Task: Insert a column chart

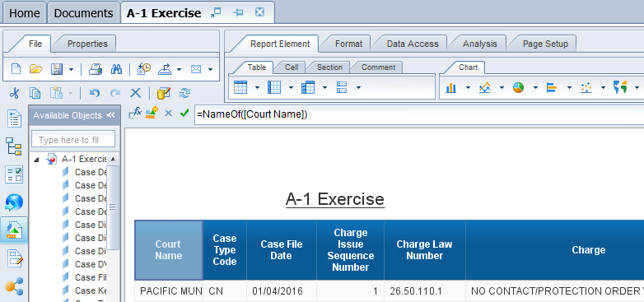Action: point(451,87)
